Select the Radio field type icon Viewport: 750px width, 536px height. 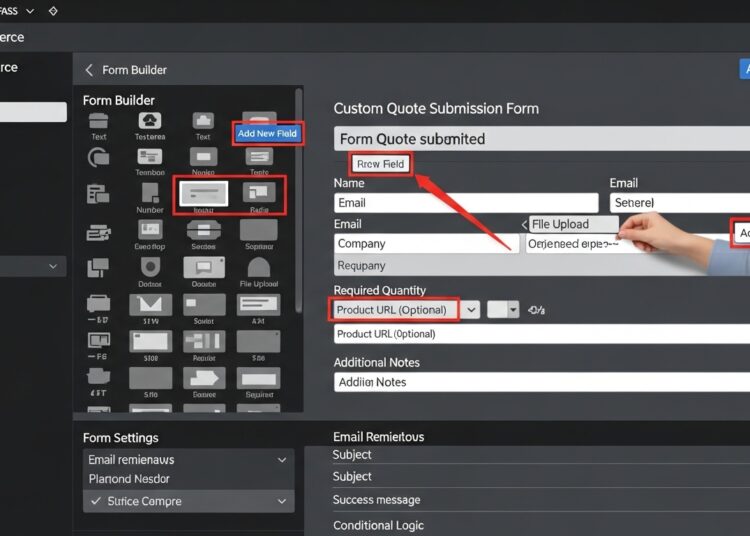[x=258, y=193]
